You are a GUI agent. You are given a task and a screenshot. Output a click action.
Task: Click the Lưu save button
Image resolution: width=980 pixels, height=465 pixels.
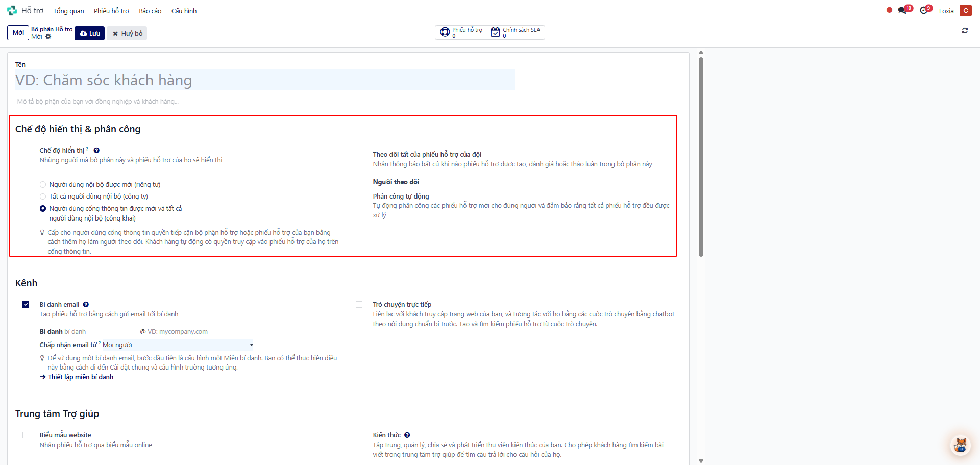click(x=90, y=33)
